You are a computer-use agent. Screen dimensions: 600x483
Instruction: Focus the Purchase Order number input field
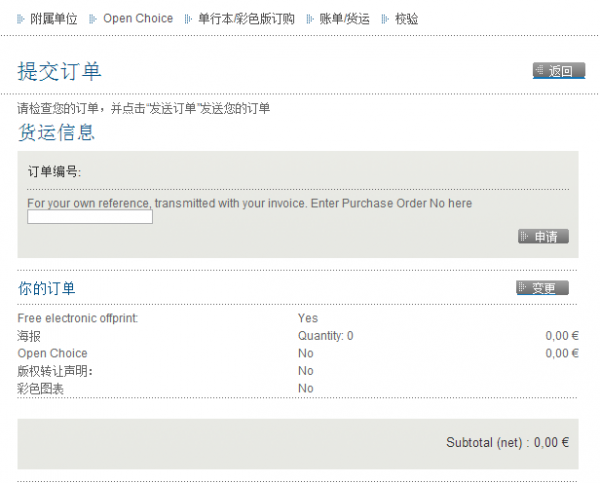[x=90, y=217]
